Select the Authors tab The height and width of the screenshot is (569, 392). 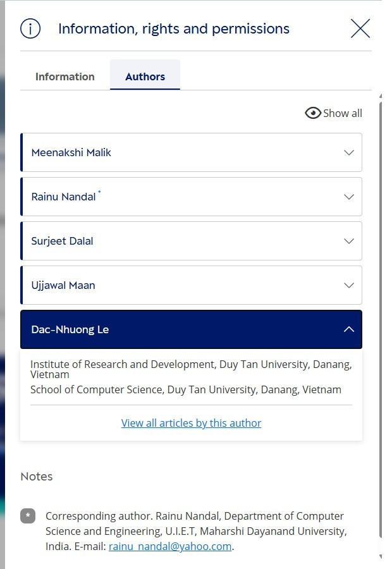click(145, 75)
